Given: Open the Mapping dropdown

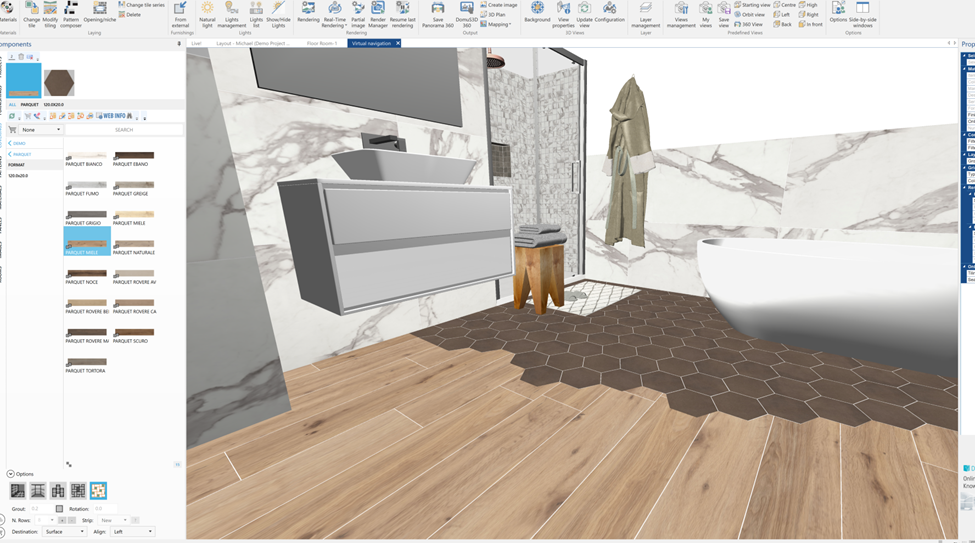Looking at the screenshot, I should click(x=496, y=24).
